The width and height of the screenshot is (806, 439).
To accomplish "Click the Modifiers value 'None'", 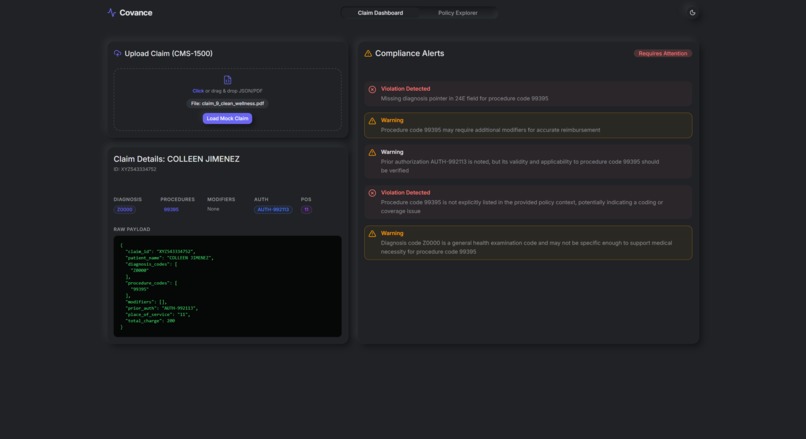I will (213, 209).
